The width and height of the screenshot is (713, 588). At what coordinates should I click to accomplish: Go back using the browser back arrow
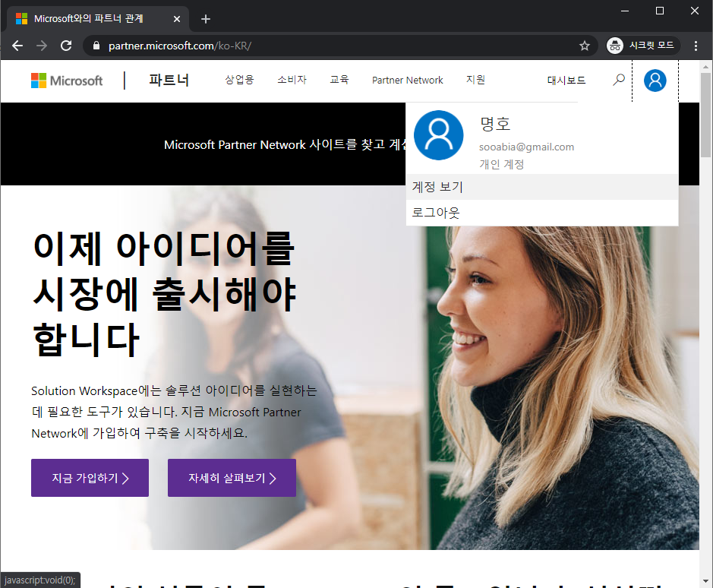(x=17, y=46)
